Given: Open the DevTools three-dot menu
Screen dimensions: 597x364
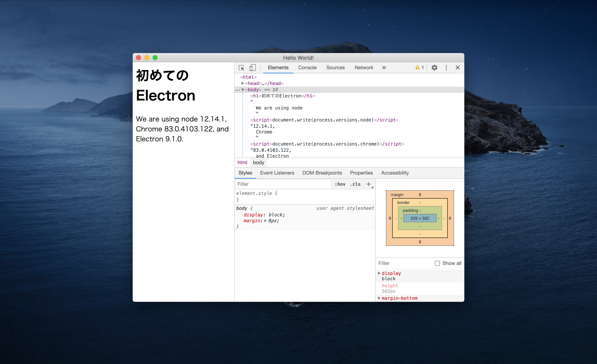Looking at the screenshot, I should pyautogui.click(x=446, y=68).
